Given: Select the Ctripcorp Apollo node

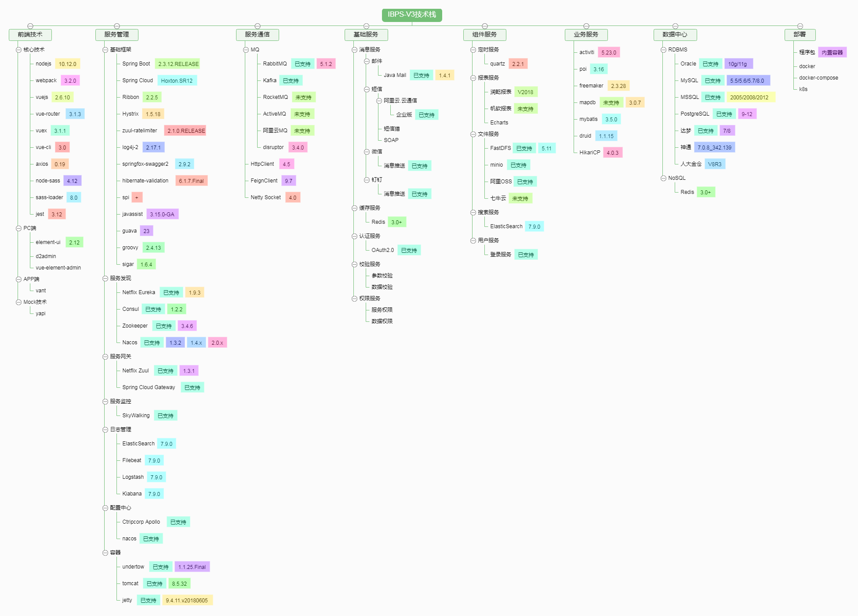Looking at the screenshot, I should coord(141,522).
